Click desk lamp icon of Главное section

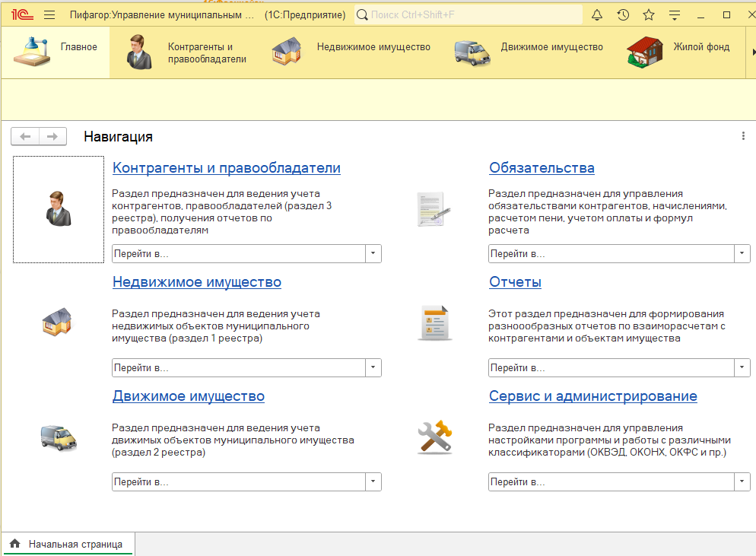[32, 51]
